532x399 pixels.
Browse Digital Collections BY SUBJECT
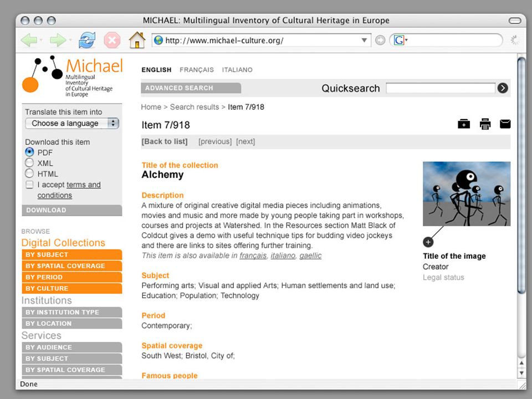click(72, 255)
